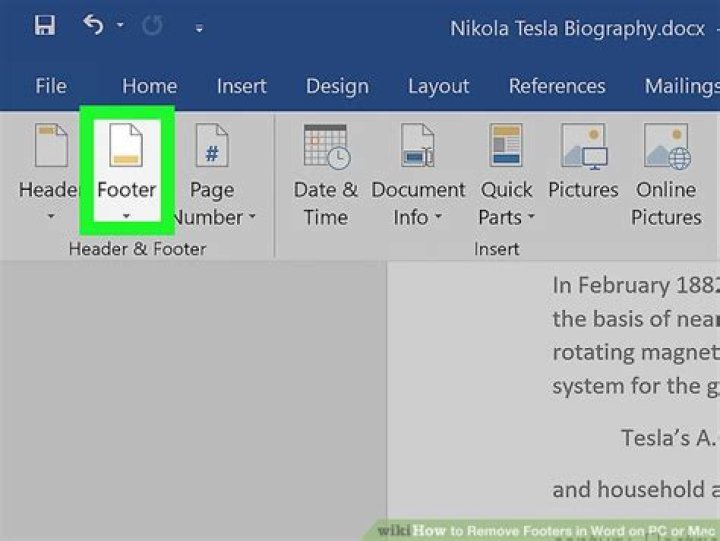Screen dimensions: 720x541
Task: Click the Redo icon in title bar
Action: (152, 25)
